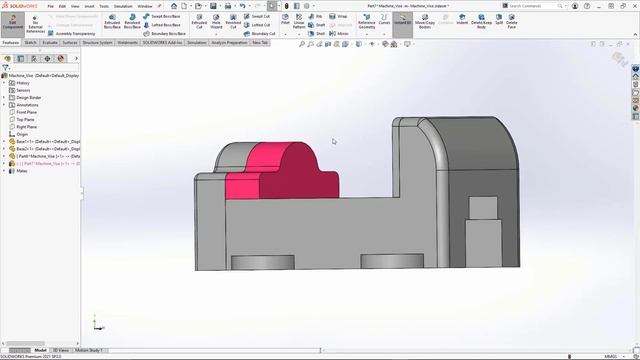Select Lofted Boss/Base tool
The width and height of the screenshot is (640, 360).
pos(162,25)
